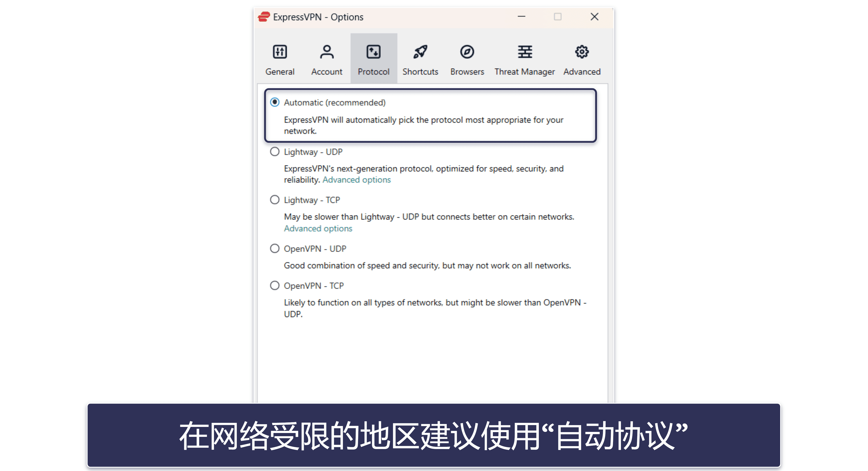868x471 pixels.
Task: Click the "Lightway - UDP" label text
Action: (313, 152)
